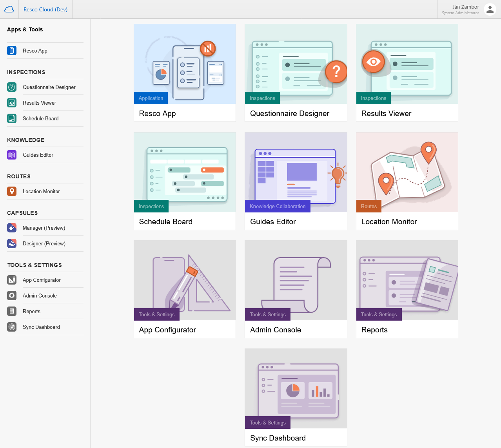Screen dimensions: 501x448
Task: Open Questionnaire Designer from the sidebar list
Action: [49, 87]
